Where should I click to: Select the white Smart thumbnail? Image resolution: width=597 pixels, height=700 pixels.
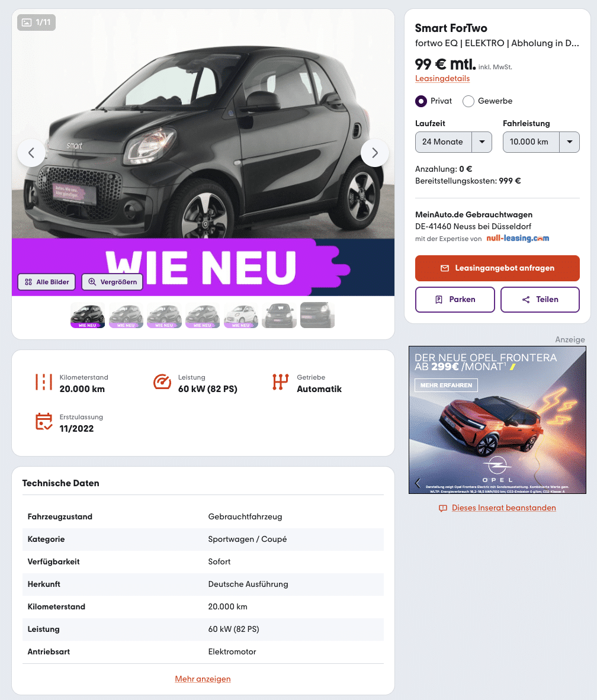coord(241,315)
